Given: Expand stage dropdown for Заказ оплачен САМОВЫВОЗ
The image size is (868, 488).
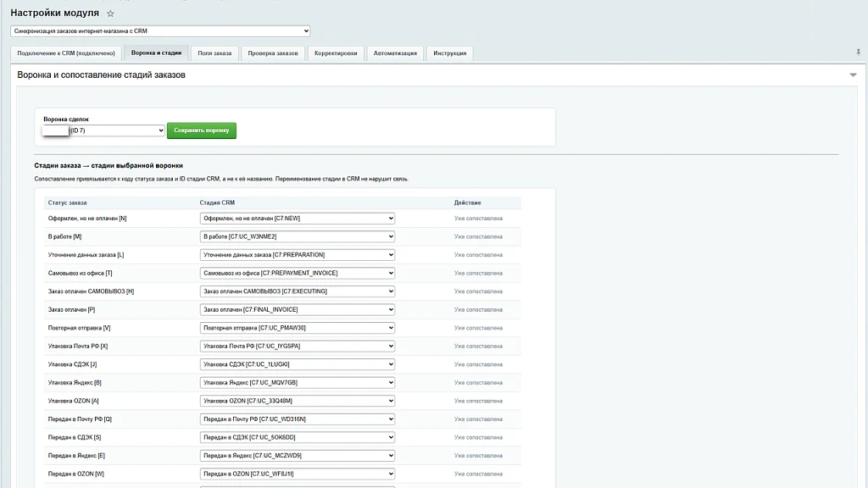Looking at the screenshot, I should pyautogui.click(x=298, y=291).
